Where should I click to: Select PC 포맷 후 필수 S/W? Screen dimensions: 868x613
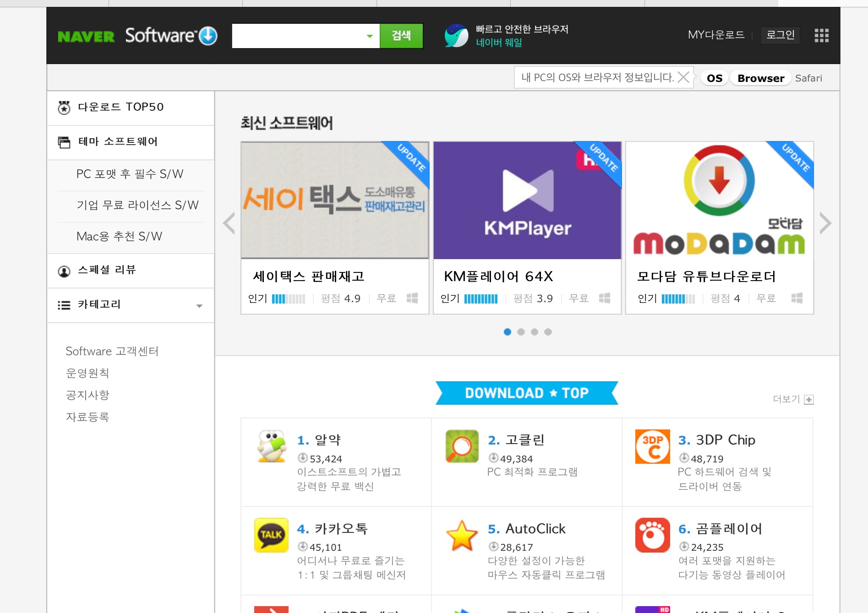click(x=130, y=174)
